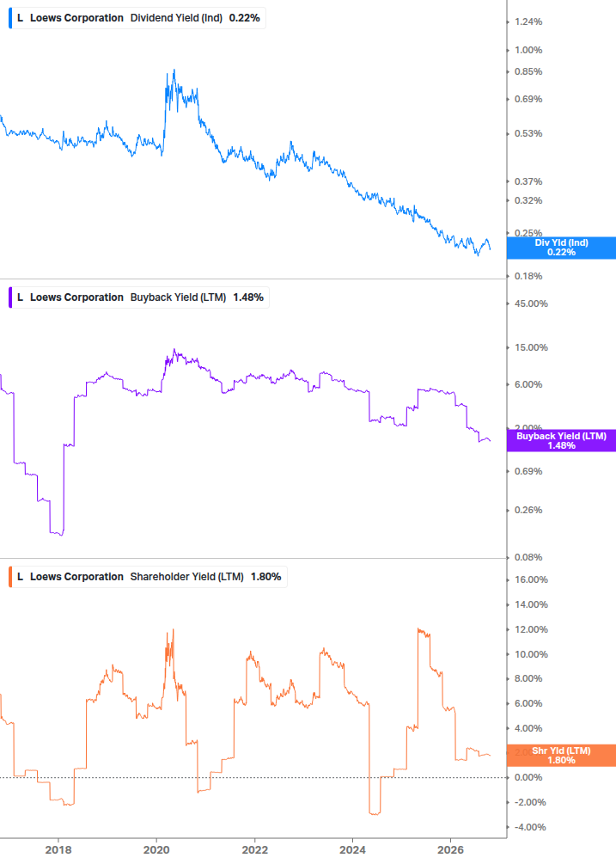Click the 0.37% dividend axis value
Image resolution: width=616 pixels, height=864 pixels.
click(x=528, y=181)
